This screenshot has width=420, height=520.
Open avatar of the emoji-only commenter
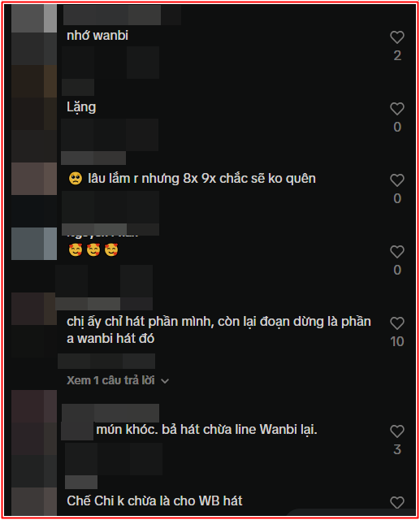point(34,244)
